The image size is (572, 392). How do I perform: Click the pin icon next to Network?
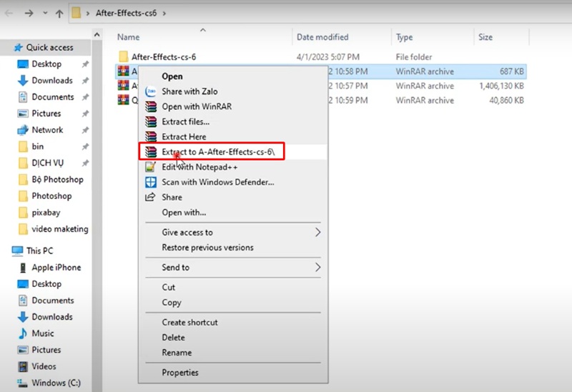click(x=85, y=130)
